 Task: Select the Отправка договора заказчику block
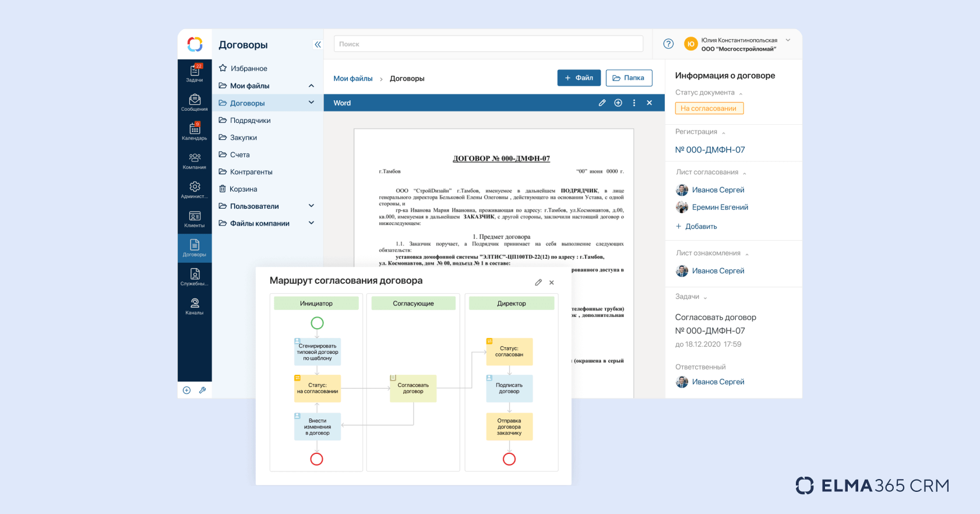[509, 427]
